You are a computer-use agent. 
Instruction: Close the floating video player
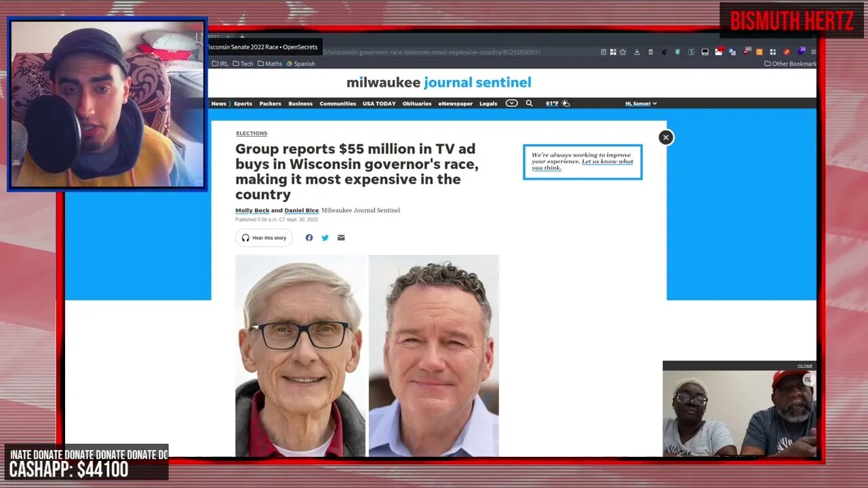click(805, 366)
